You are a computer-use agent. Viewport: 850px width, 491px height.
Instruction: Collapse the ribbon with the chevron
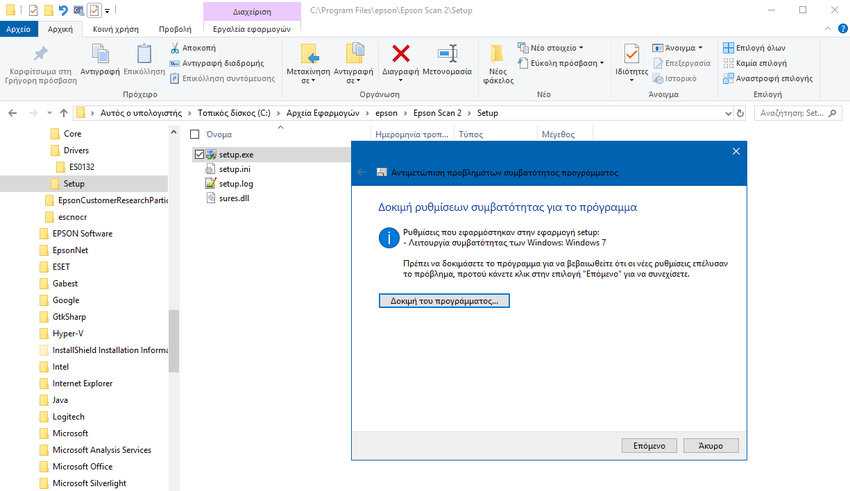[828, 29]
